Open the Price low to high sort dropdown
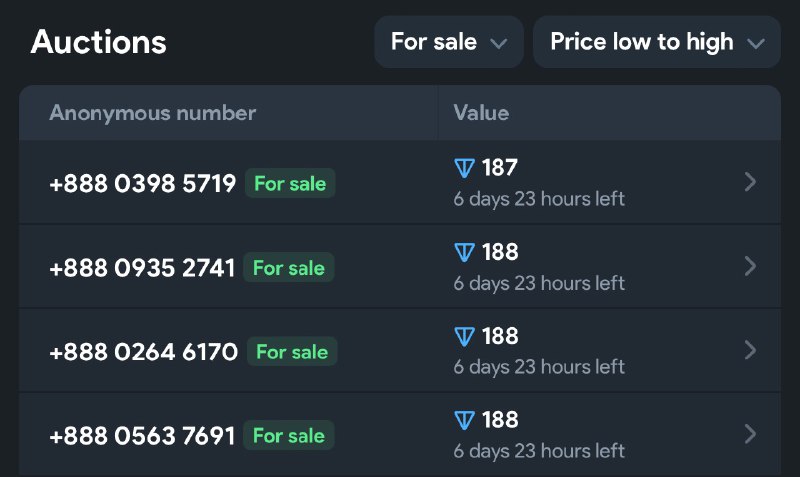 (x=657, y=42)
